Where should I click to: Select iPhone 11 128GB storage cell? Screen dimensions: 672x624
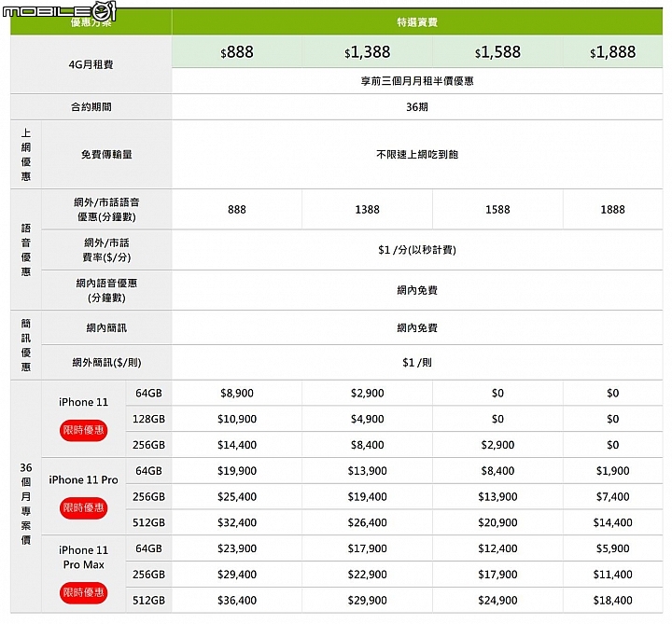tap(148, 419)
